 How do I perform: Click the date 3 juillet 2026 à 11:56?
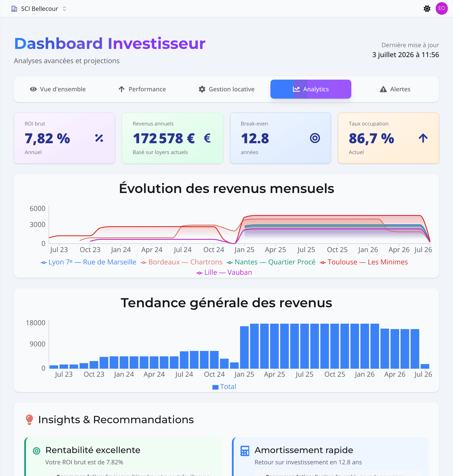pos(405,55)
